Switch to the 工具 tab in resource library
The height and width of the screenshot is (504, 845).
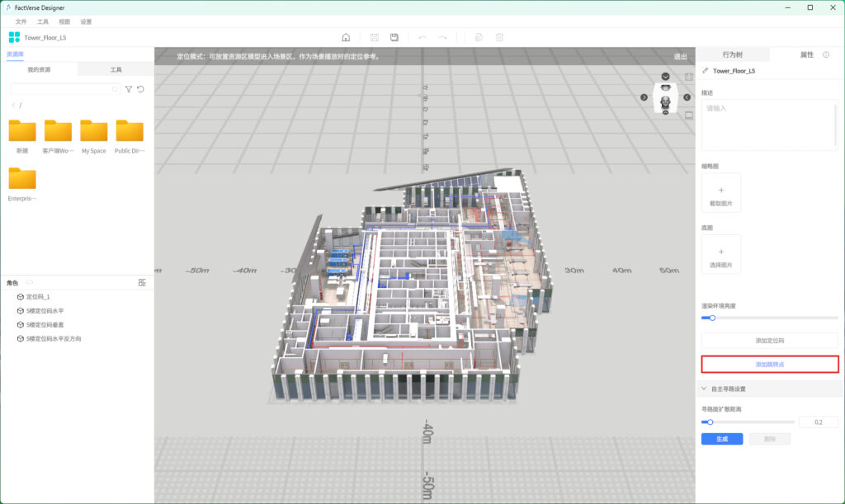pyautogui.click(x=116, y=69)
